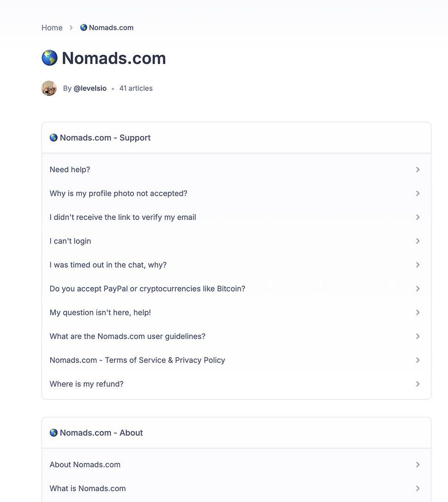Open "My question isn't here, help!"

point(100,313)
